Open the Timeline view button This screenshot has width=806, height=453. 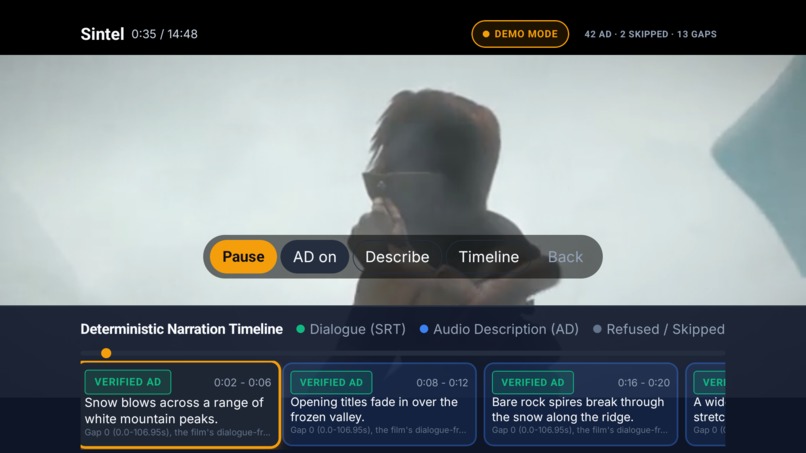[x=488, y=257]
